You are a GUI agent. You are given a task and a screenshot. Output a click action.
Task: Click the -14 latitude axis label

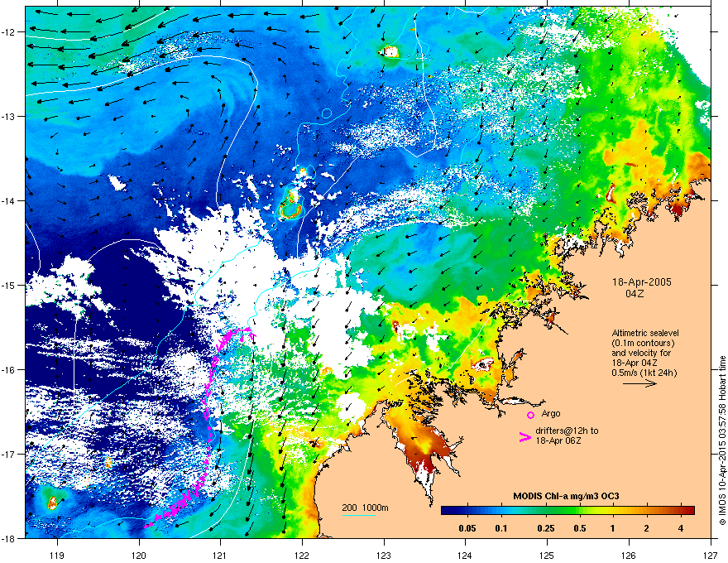coord(9,201)
